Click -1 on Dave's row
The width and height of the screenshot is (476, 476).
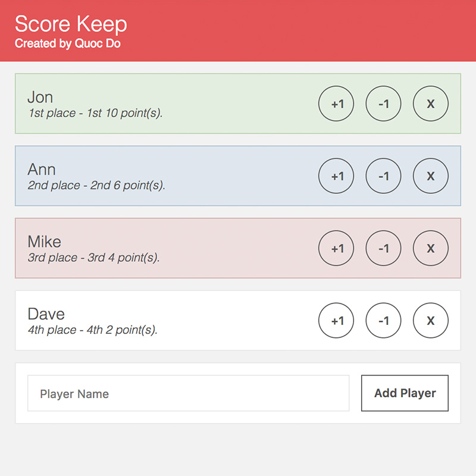click(x=383, y=320)
